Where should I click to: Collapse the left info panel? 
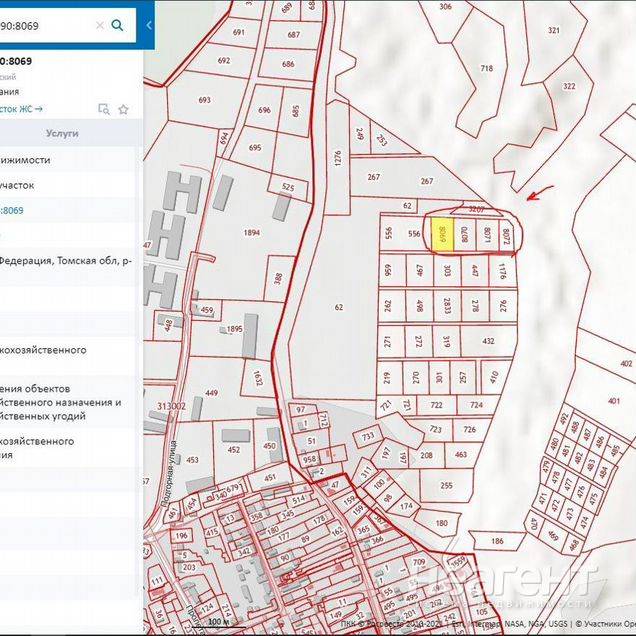click(149, 25)
